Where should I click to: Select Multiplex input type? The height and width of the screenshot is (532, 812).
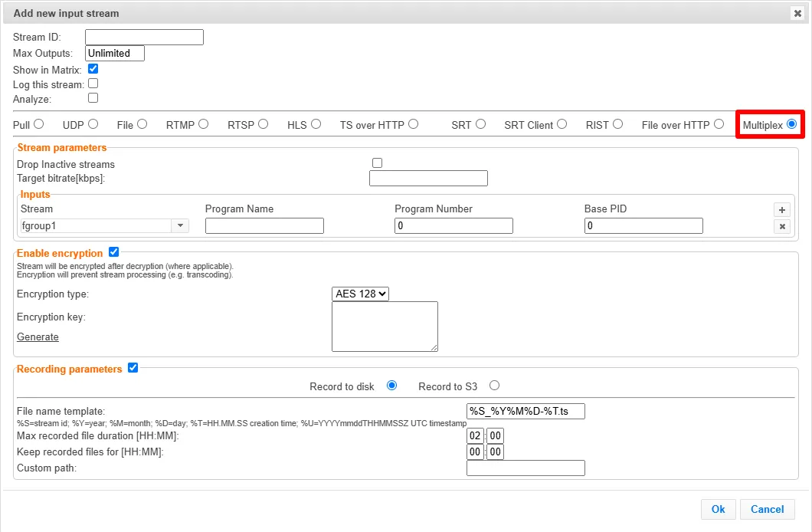[792, 124]
